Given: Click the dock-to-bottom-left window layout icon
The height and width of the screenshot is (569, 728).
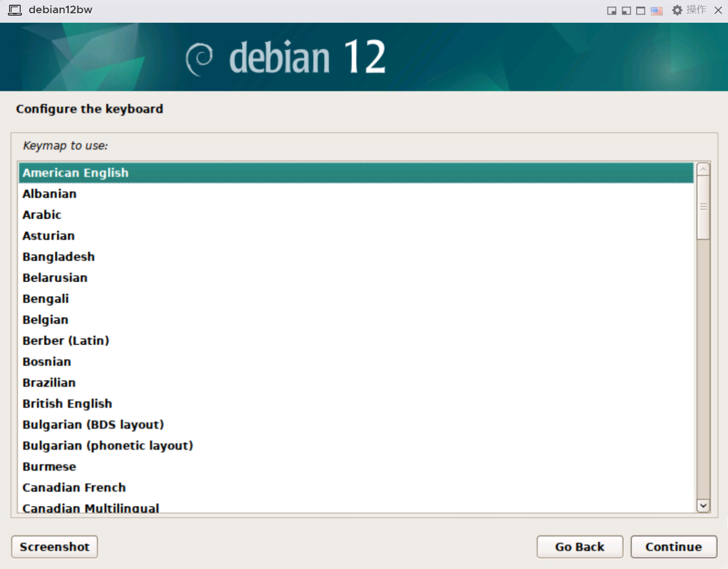Looking at the screenshot, I should coord(626,11).
